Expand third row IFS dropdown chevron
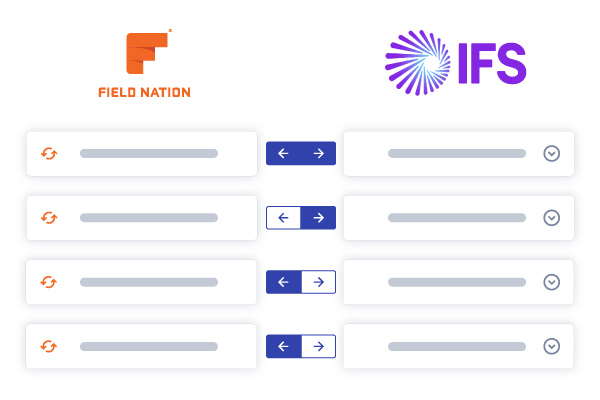The width and height of the screenshot is (600, 400). (551, 282)
